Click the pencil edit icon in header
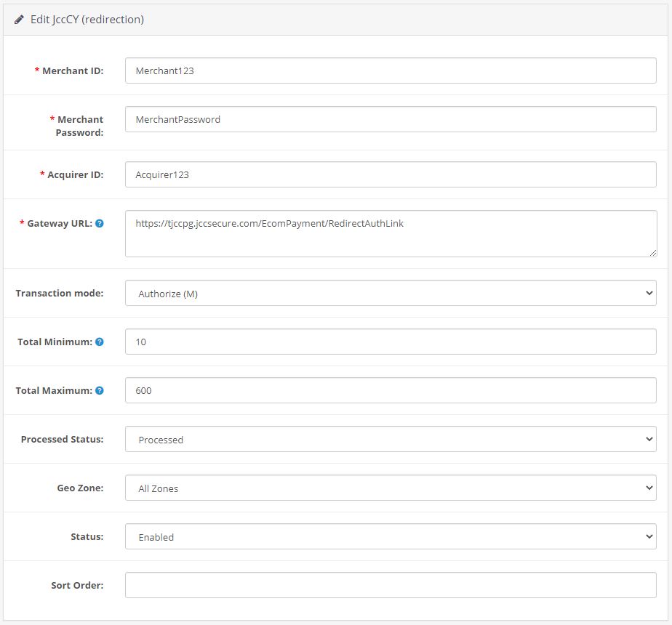672x625 pixels. click(19, 20)
